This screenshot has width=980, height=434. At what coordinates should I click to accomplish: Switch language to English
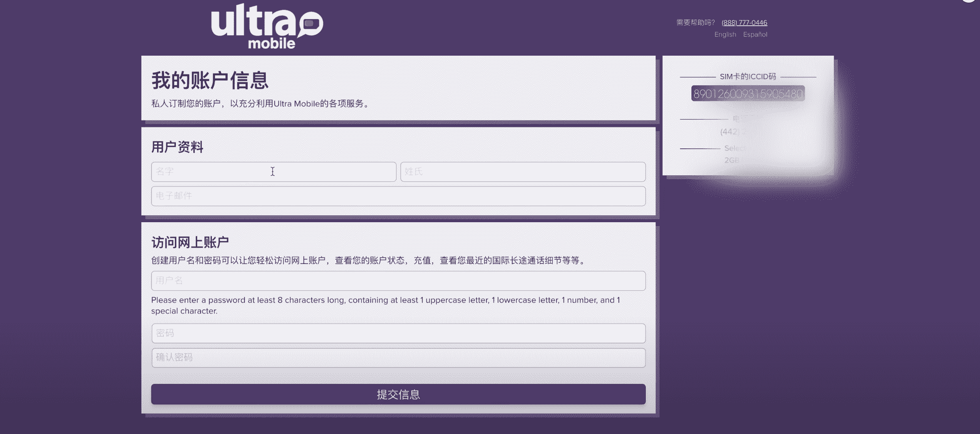725,34
